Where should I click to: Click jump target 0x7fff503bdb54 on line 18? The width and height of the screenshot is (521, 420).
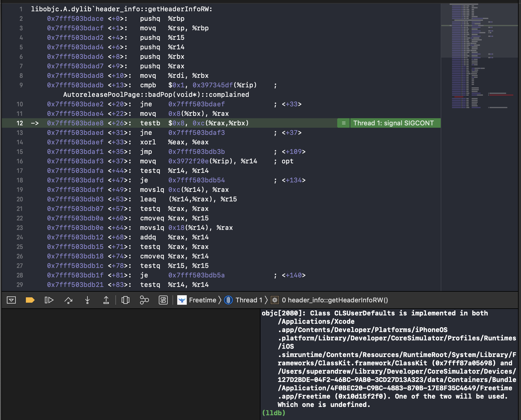coord(197,180)
